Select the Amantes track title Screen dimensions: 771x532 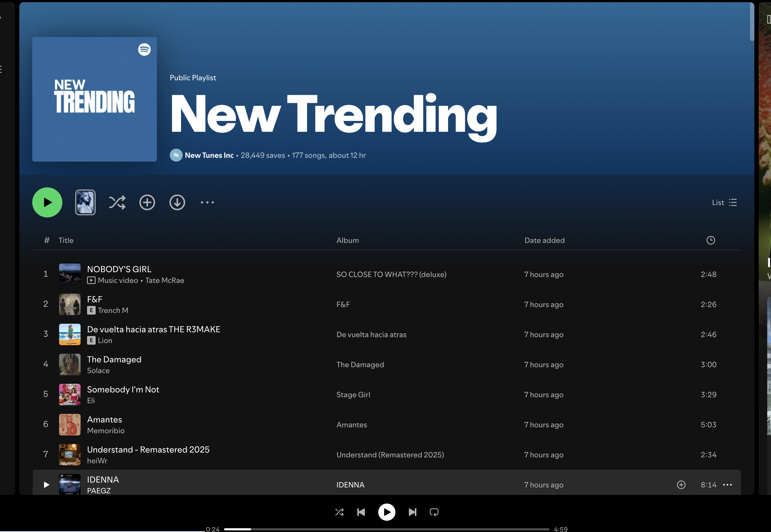(105, 419)
